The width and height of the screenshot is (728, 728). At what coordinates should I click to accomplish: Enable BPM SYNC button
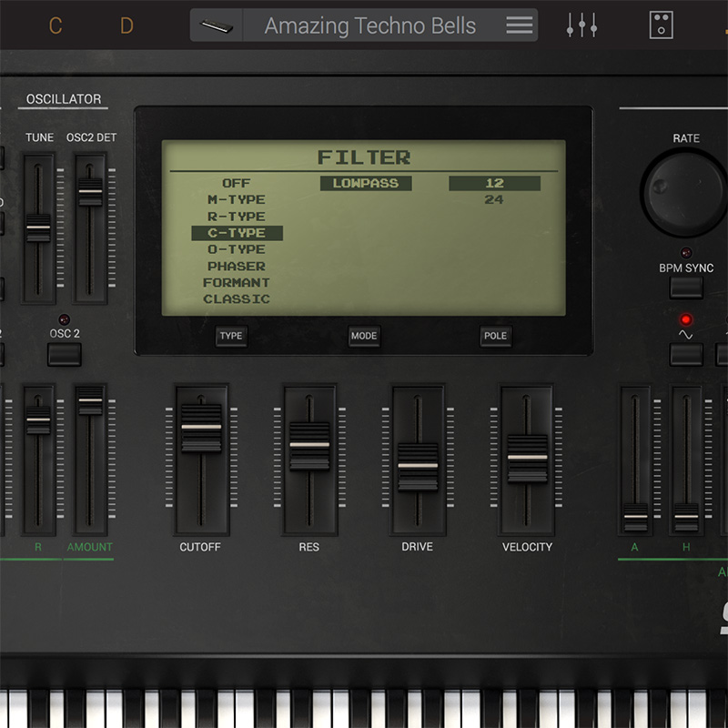686,288
